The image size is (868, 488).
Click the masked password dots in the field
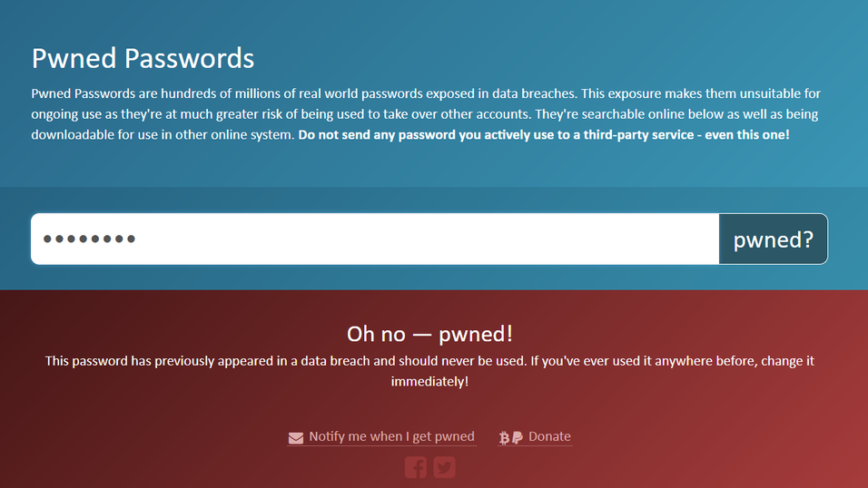tap(89, 239)
